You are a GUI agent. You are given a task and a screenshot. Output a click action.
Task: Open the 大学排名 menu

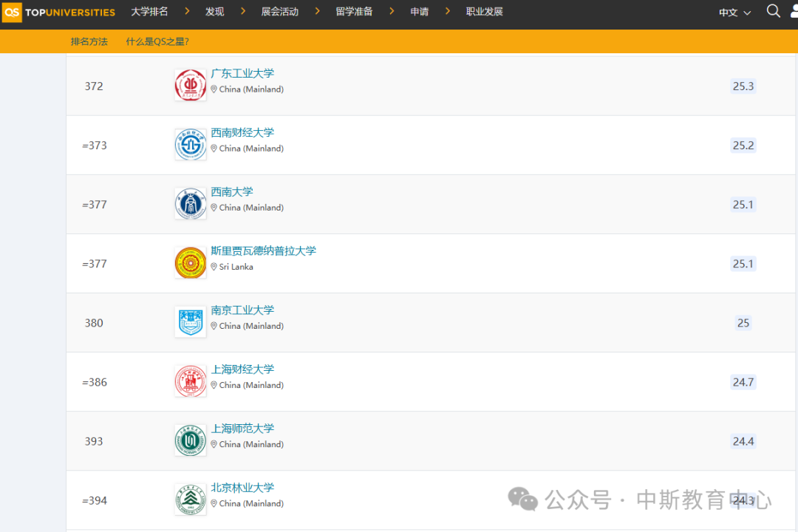point(149,12)
